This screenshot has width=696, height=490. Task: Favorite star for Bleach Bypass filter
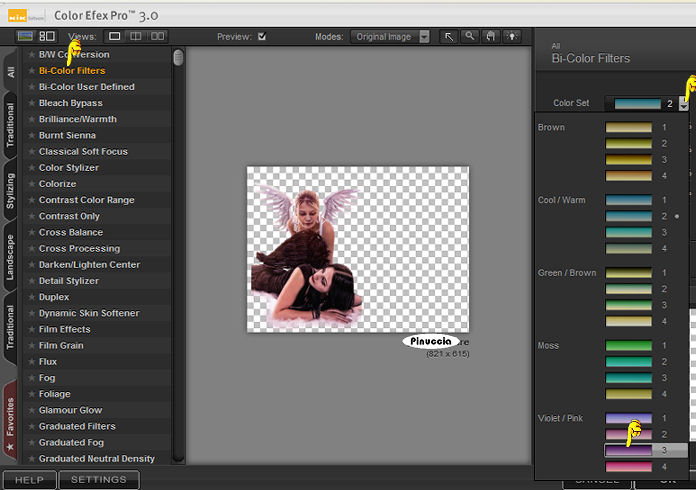pyautogui.click(x=32, y=103)
